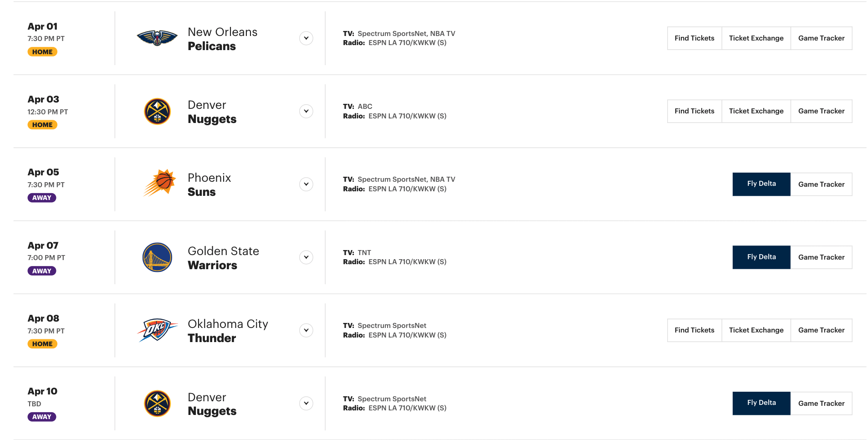Open Game Tracker for the Pelicans game
Image resolution: width=868 pixels, height=440 pixels.
[x=821, y=38]
